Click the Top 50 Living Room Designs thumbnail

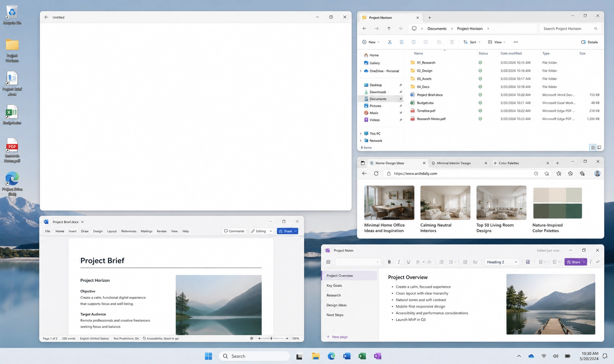pos(501,203)
